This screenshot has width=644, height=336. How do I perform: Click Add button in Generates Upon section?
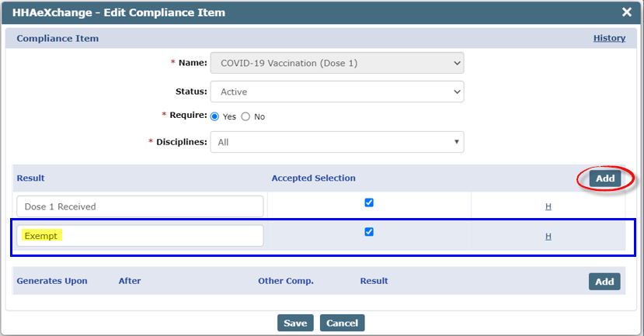(604, 282)
